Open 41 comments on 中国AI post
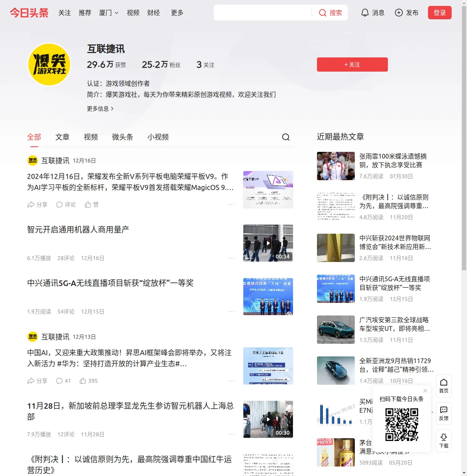This screenshot has width=467, height=476. tap(63, 381)
